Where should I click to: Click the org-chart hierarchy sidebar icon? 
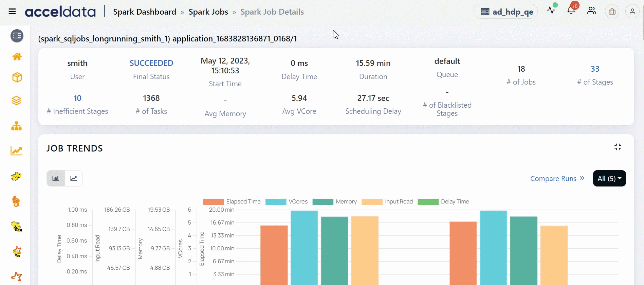16,126
